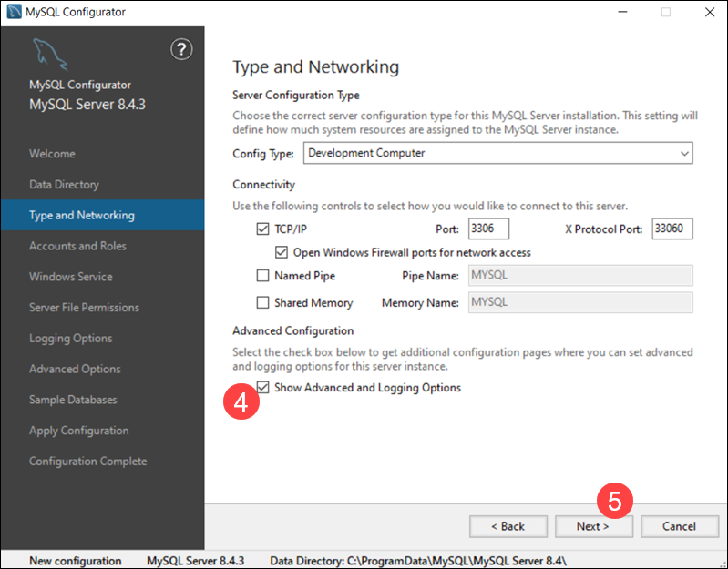Enable the Shared Memory checkbox
Screen dimensions: 728x569
263,303
